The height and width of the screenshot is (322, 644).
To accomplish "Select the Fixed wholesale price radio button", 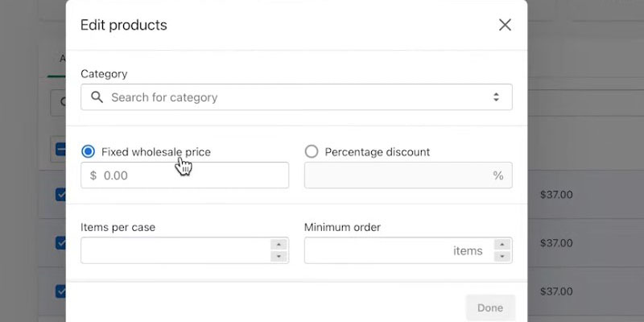I will tap(89, 151).
